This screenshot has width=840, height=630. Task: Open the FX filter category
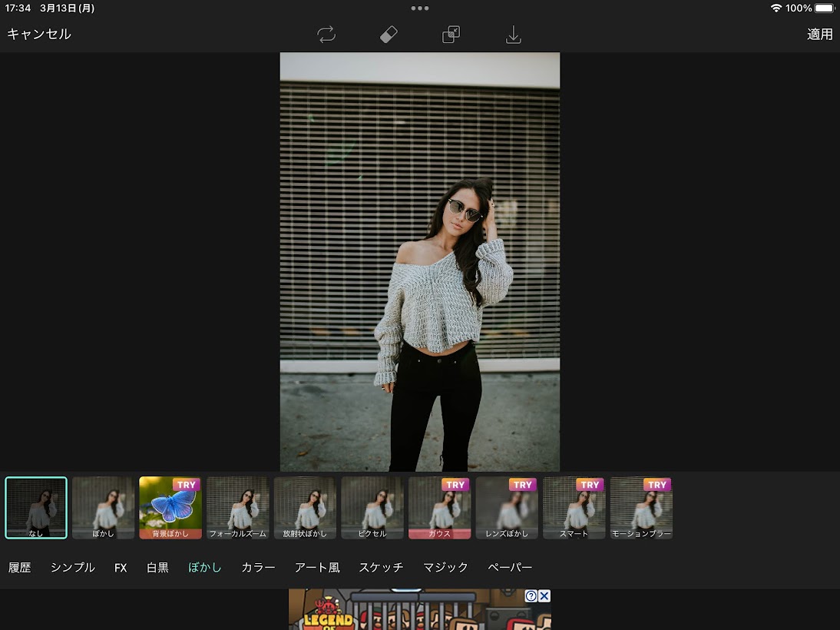coord(121,568)
